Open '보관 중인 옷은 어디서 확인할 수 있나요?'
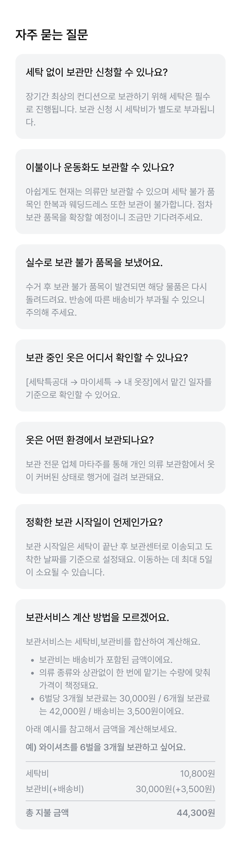Viewport: 241px width, 868px height. (x=107, y=357)
